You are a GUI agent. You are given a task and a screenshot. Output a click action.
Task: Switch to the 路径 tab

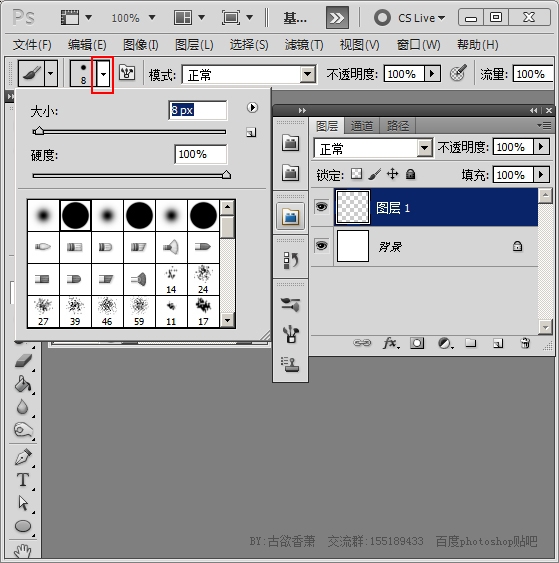coord(398,126)
